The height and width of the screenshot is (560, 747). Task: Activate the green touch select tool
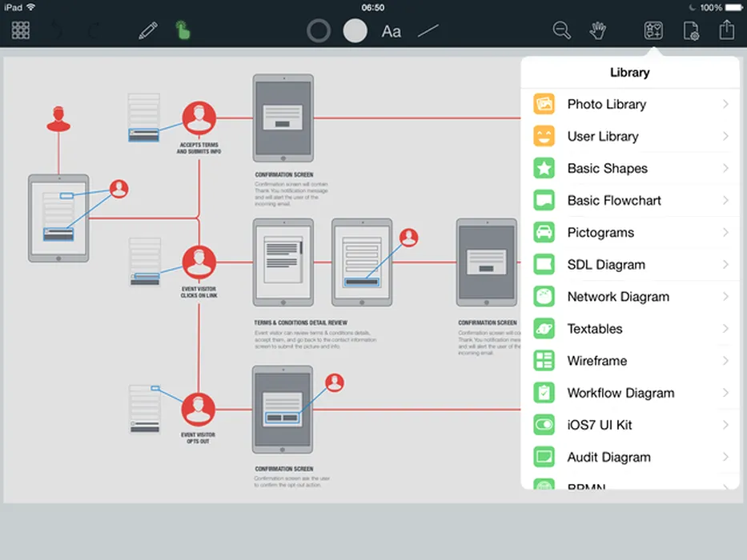tap(183, 30)
